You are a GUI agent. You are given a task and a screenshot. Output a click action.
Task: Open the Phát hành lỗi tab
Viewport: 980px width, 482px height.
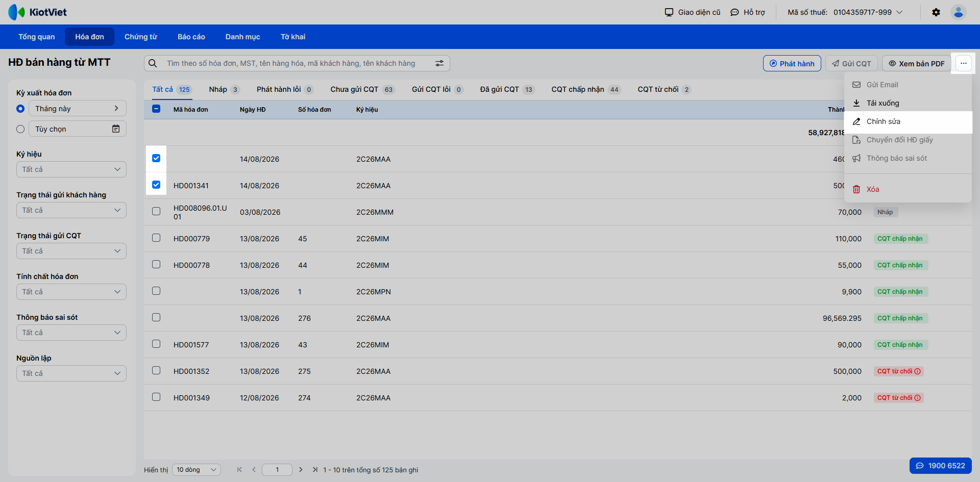285,89
